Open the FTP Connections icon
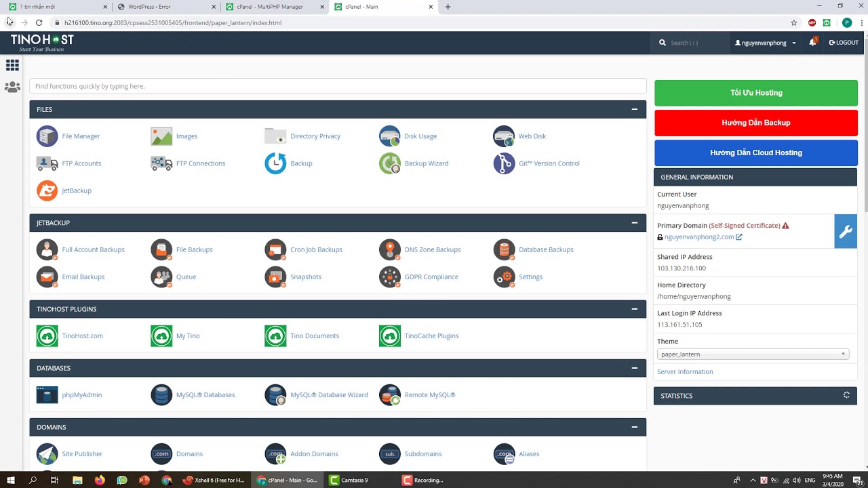The width and height of the screenshot is (868, 488). tap(161, 163)
